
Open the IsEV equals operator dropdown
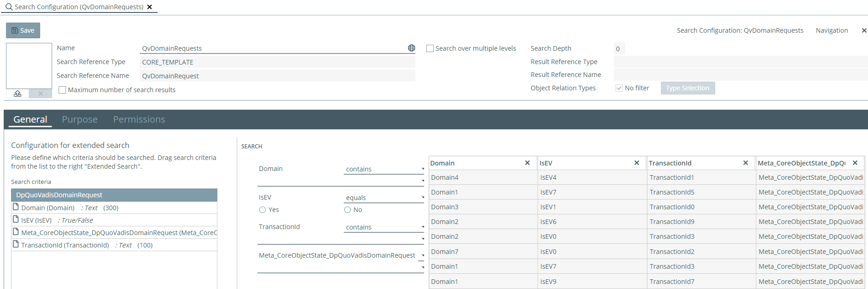(383, 198)
